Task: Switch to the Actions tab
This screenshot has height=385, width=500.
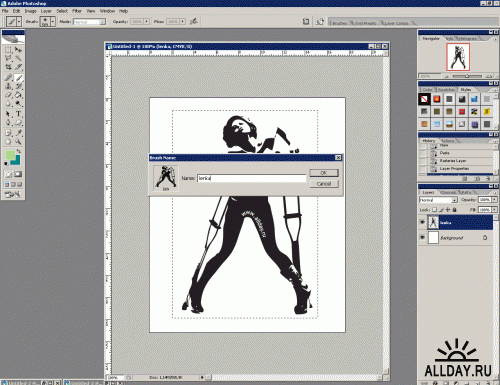Action: point(448,141)
